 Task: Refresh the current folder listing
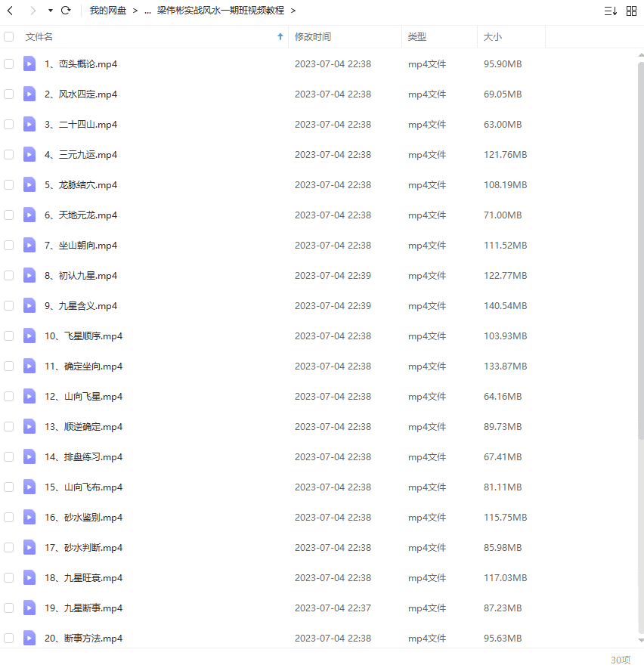point(66,11)
